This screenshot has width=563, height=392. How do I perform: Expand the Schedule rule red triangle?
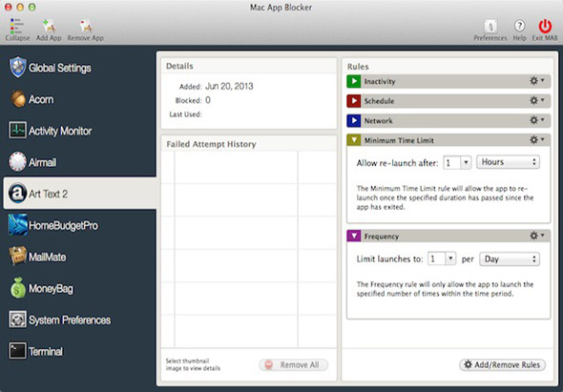coord(354,101)
